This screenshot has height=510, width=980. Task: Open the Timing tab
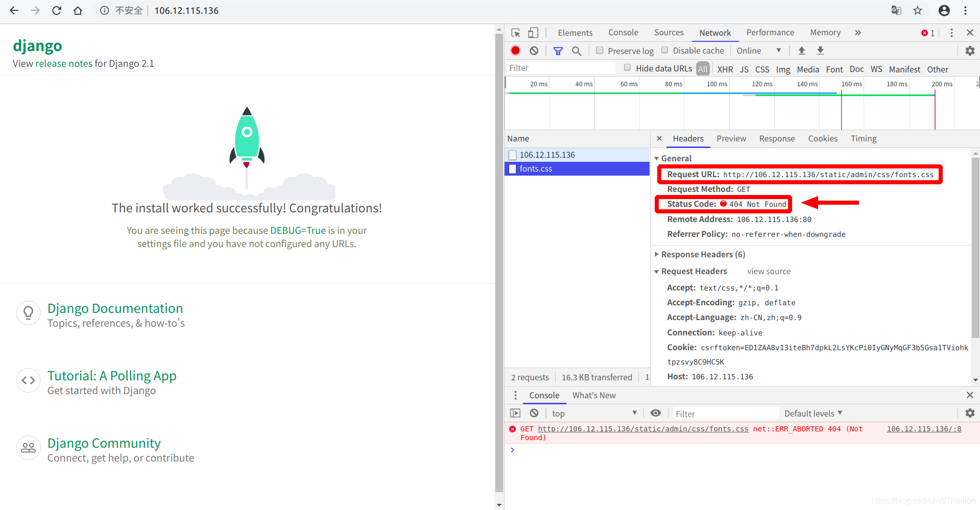(x=864, y=138)
